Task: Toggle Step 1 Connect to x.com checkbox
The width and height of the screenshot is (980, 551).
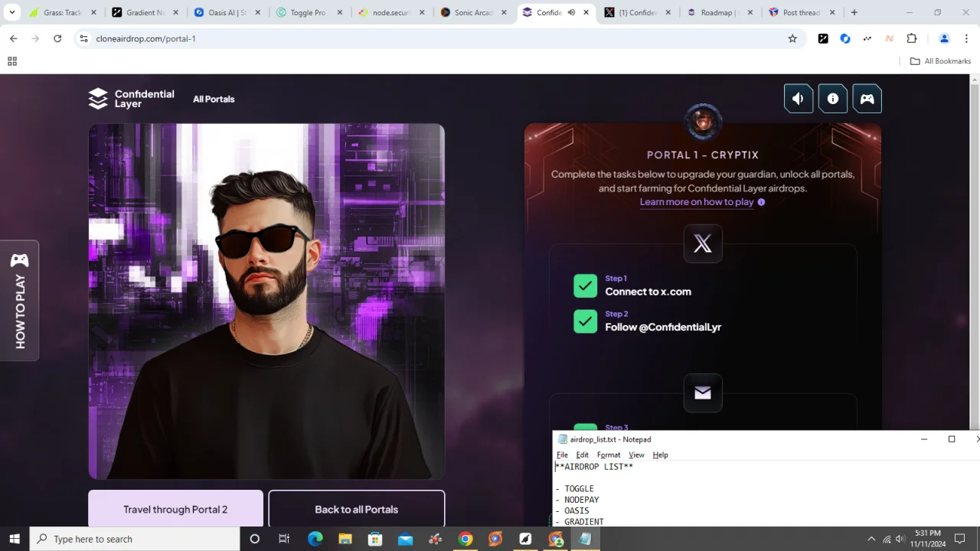Action: (585, 286)
